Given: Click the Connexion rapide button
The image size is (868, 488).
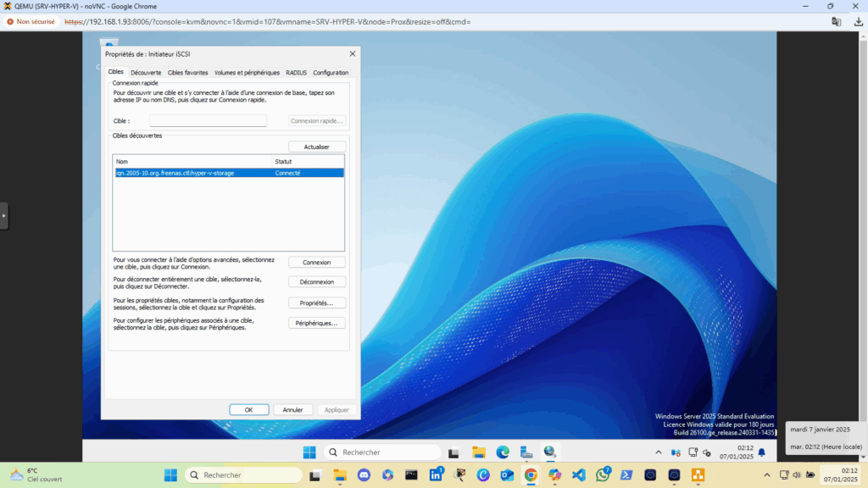Looking at the screenshot, I should click(x=317, y=120).
